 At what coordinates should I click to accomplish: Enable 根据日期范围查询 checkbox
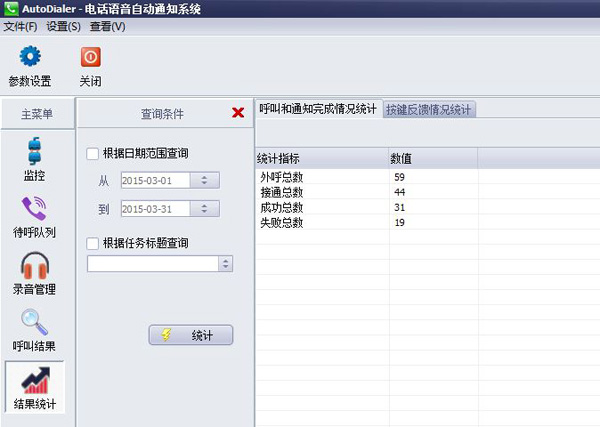[94, 154]
